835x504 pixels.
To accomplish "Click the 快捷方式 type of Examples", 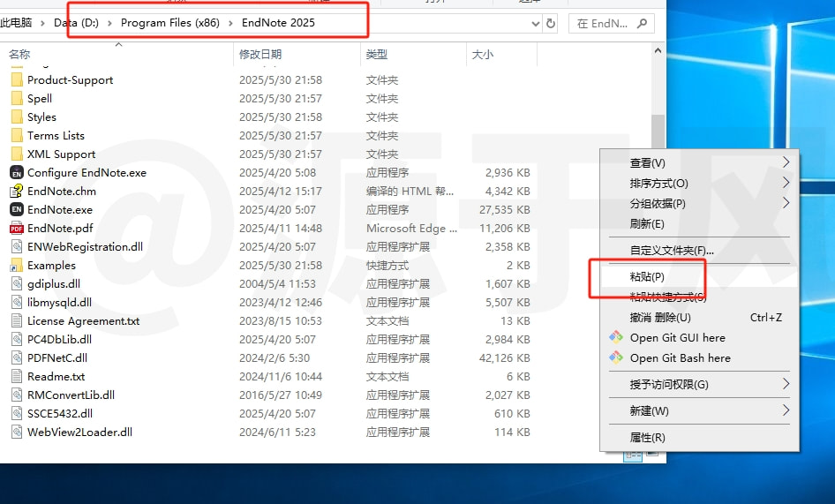I will pyautogui.click(x=387, y=266).
